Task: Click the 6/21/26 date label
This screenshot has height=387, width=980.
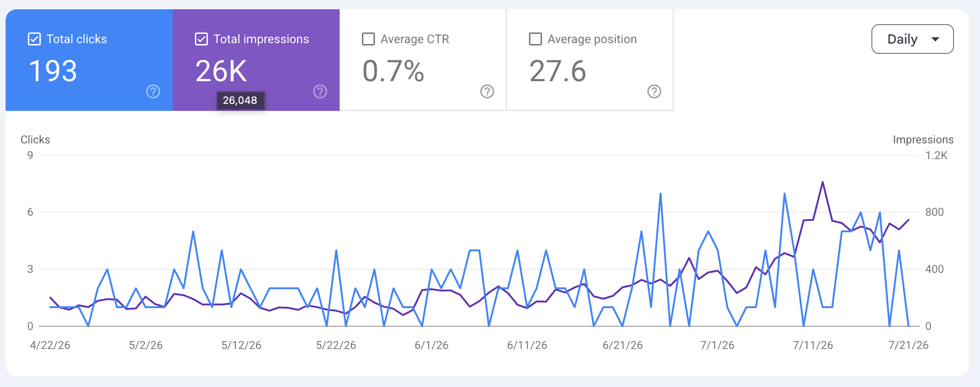Action: (623, 345)
